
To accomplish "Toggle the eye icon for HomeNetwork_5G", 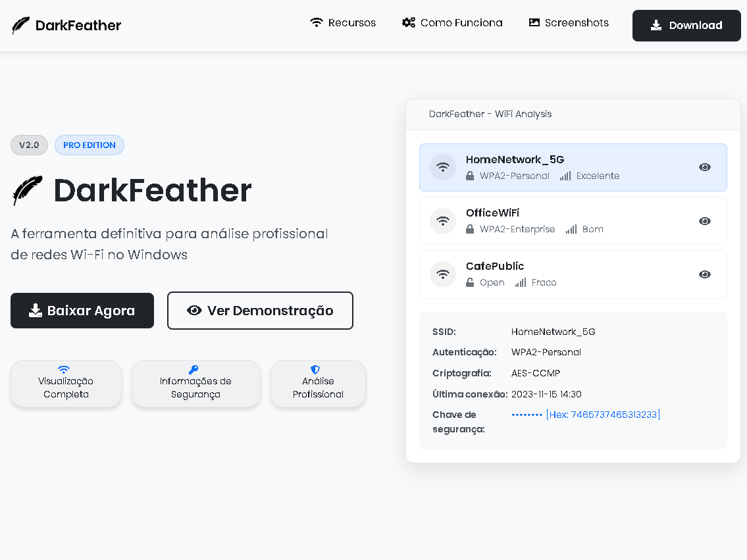I will click(x=704, y=167).
